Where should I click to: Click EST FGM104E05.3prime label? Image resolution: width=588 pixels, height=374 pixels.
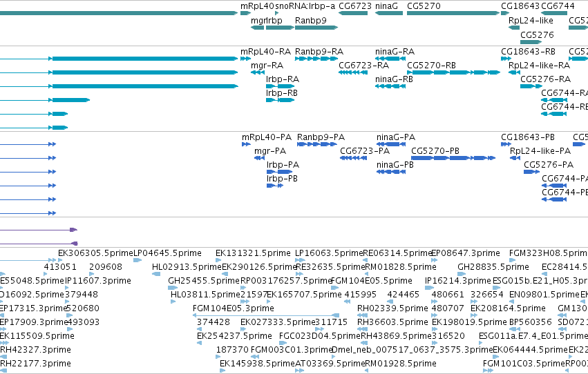point(234,308)
